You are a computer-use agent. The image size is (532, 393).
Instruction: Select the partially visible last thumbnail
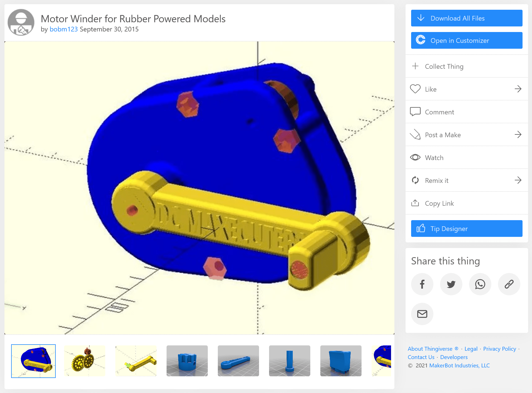(381, 361)
